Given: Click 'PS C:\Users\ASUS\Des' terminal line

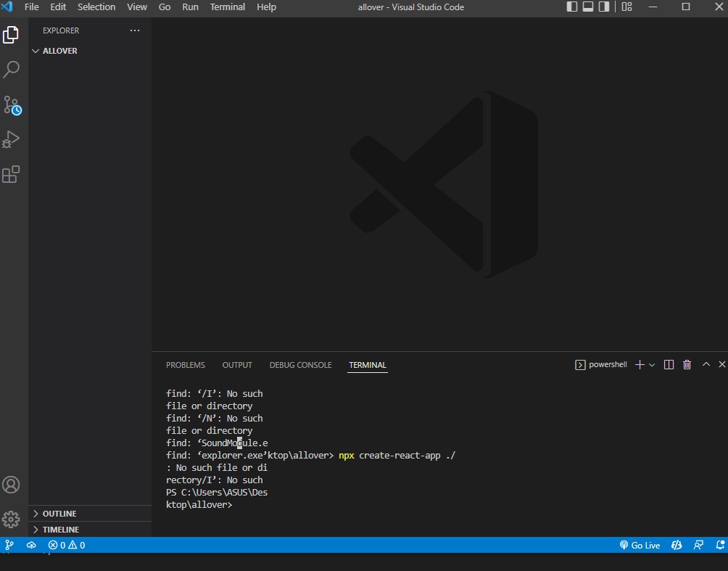Looking at the screenshot, I should pos(217,492).
